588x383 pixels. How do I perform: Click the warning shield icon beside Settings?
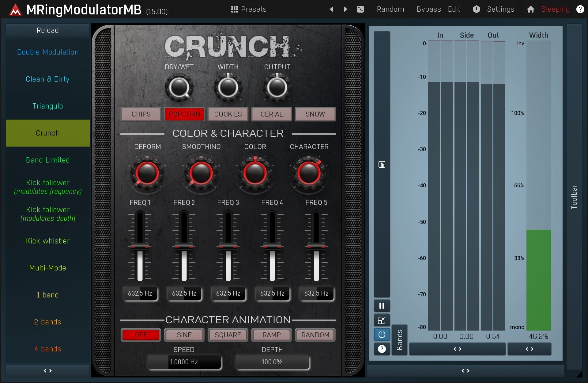pos(476,9)
